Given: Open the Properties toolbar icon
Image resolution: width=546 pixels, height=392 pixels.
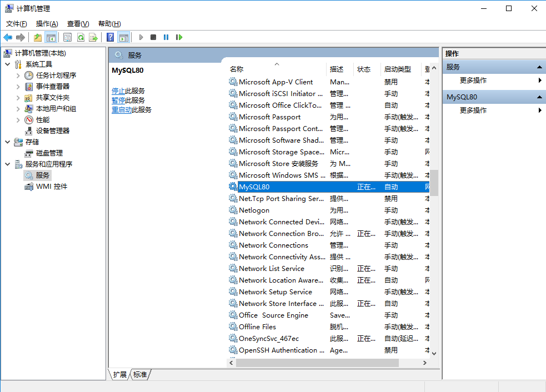Looking at the screenshot, I should (67, 37).
